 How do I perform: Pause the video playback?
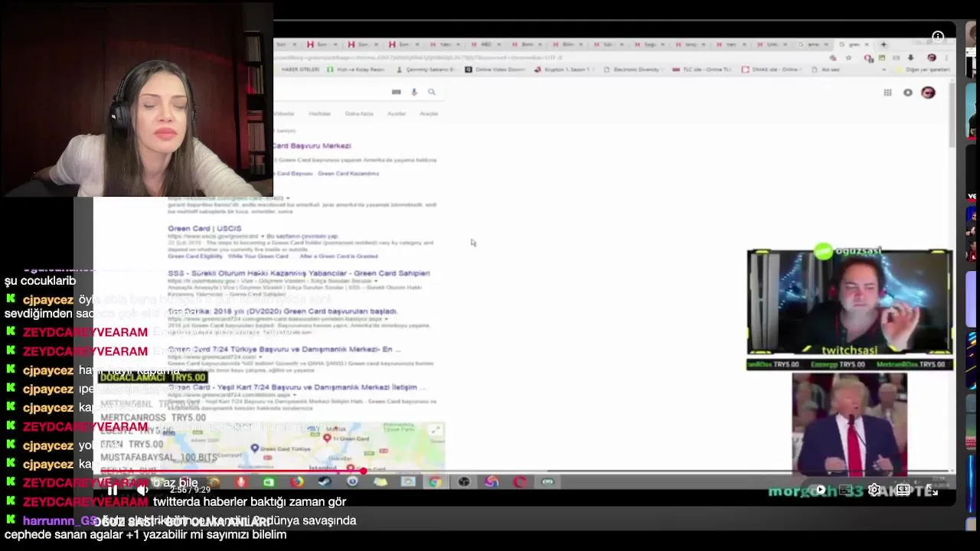coord(113,491)
